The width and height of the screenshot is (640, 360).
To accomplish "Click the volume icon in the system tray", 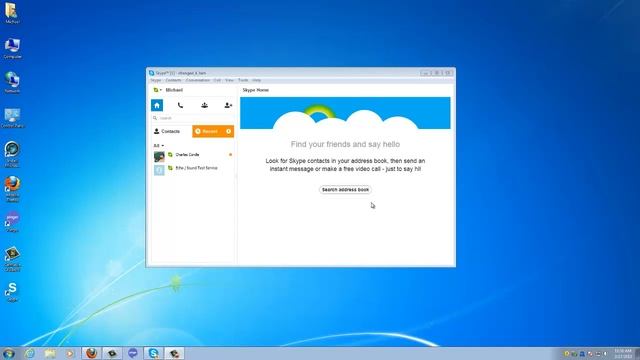I will (606, 354).
